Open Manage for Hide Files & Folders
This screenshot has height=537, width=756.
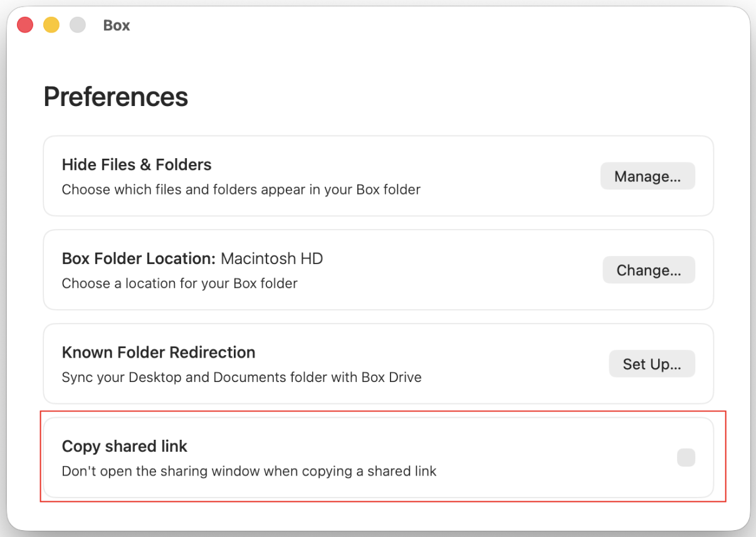click(x=648, y=176)
